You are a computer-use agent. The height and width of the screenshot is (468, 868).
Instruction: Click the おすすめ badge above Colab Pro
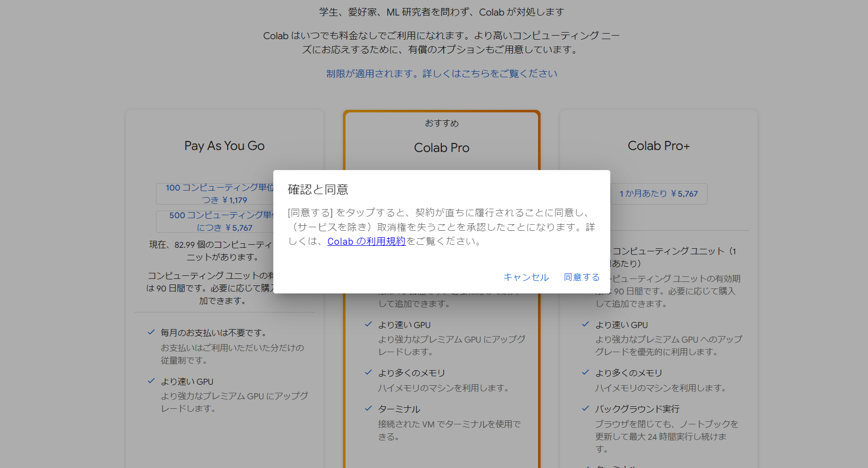click(x=441, y=123)
